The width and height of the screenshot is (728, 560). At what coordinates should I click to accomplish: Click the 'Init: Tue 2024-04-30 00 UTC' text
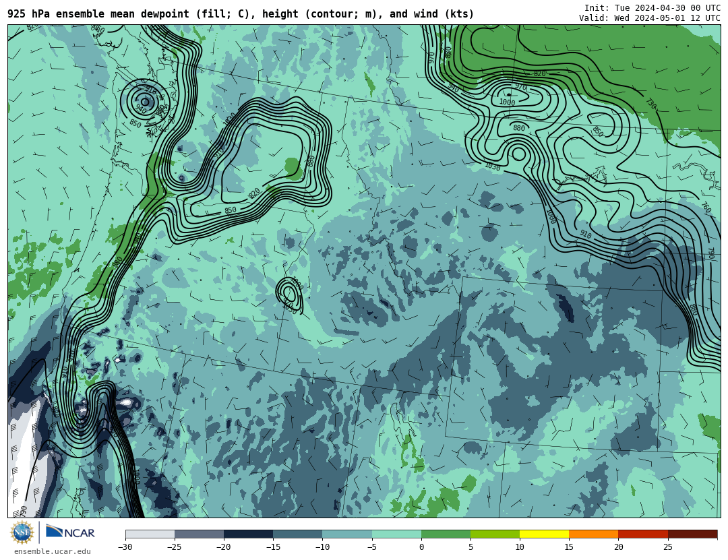pos(653,8)
